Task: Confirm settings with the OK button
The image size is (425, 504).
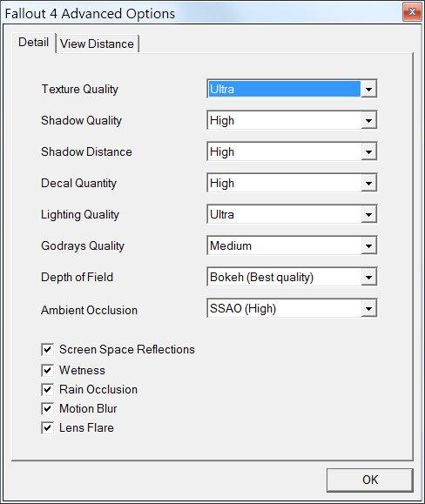Action: [x=370, y=480]
